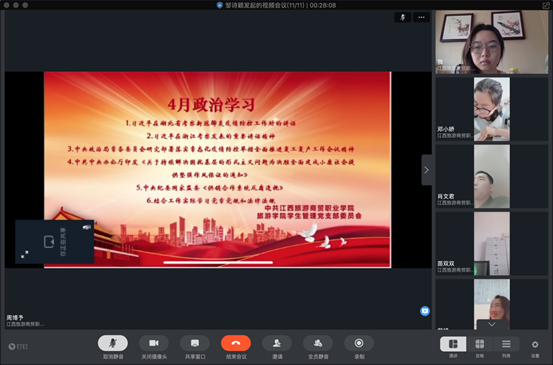Select 邓小娇 participant video thumbnail
Screen dimensions: 553x365
[x=492, y=109]
